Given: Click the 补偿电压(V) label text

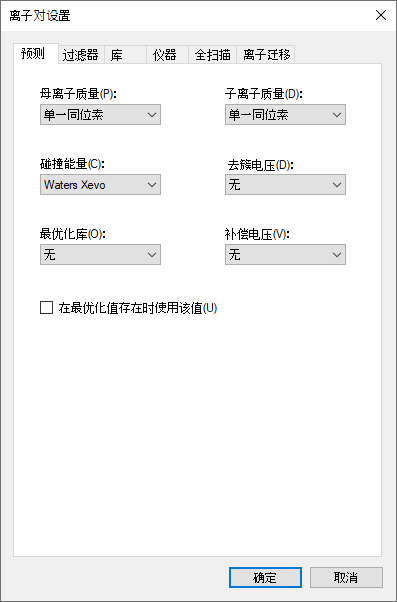Looking at the screenshot, I should [257, 234].
